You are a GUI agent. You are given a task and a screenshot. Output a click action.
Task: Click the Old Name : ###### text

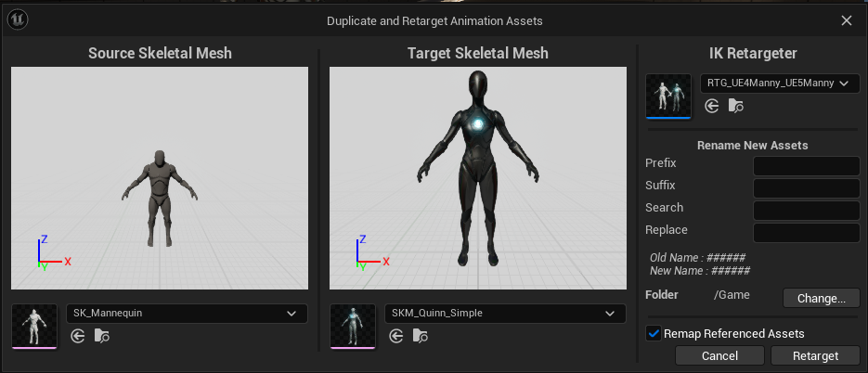click(697, 258)
